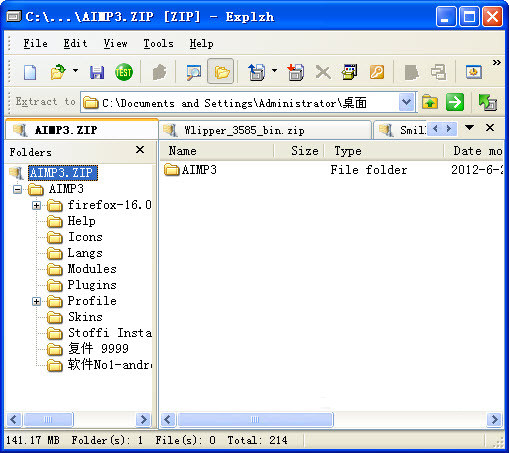Image resolution: width=509 pixels, height=453 pixels.
Task: Expand the firefox-16.0 folder node
Action: (x=36, y=205)
